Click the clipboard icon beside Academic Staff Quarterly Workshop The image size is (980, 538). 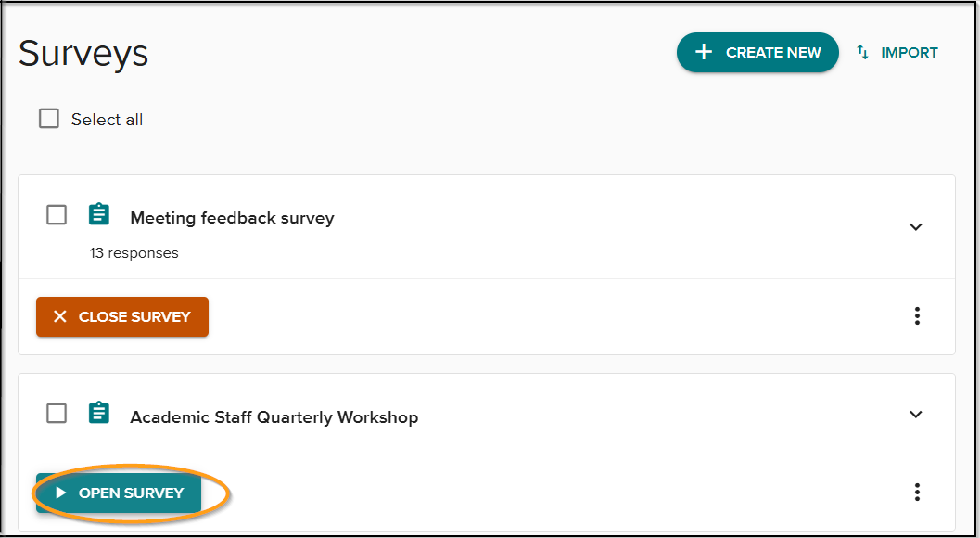click(99, 414)
